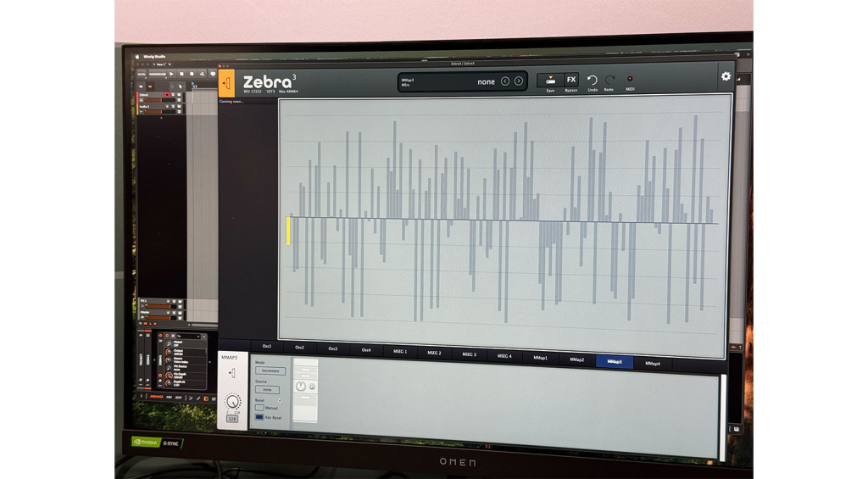Toggle the FX Bypass button

coord(571,81)
